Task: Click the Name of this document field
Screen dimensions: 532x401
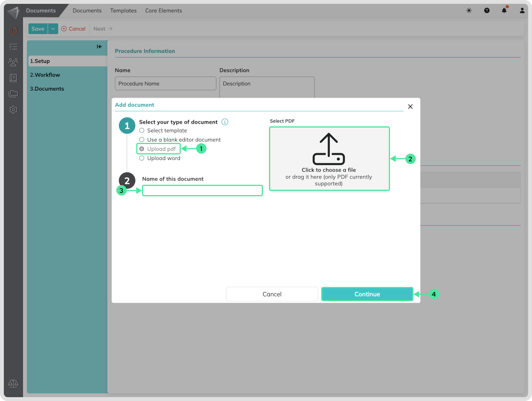Action: click(x=202, y=191)
